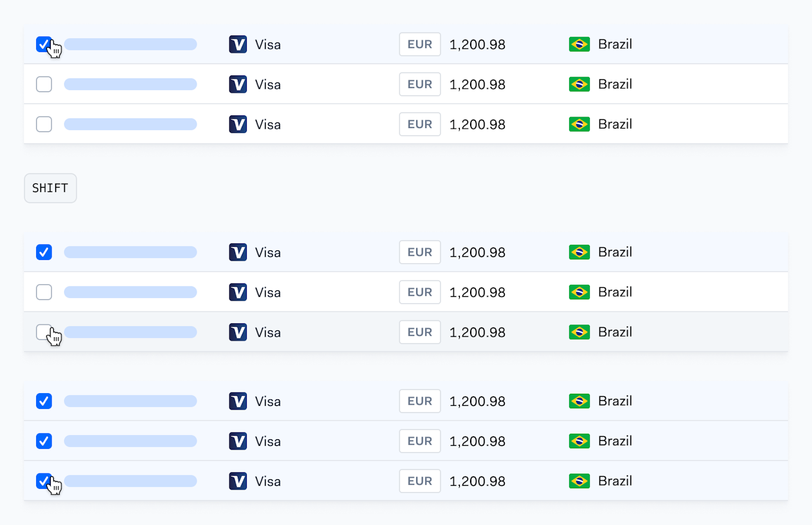Click the SHIFT key badge
Viewport: 812px width, 525px height.
(x=50, y=188)
